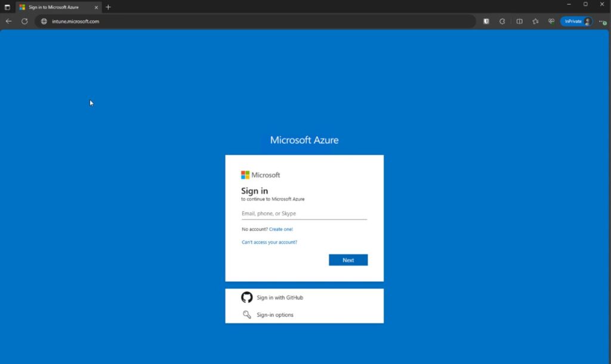Screen dimensions: 611x364
Task: Click the key icon beside Sign-in options
Action: click(x=246, y=314)
